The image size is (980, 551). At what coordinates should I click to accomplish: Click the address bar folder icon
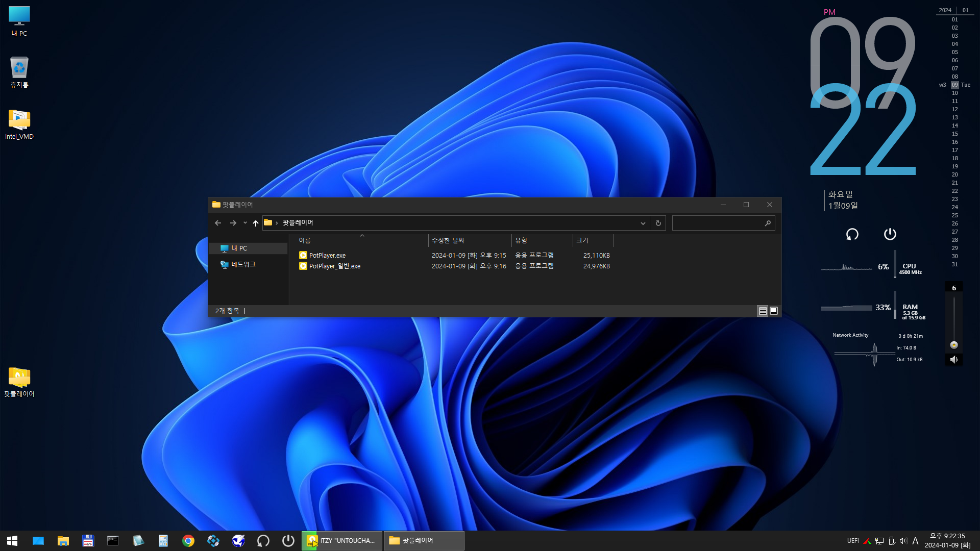click(268, 222)
